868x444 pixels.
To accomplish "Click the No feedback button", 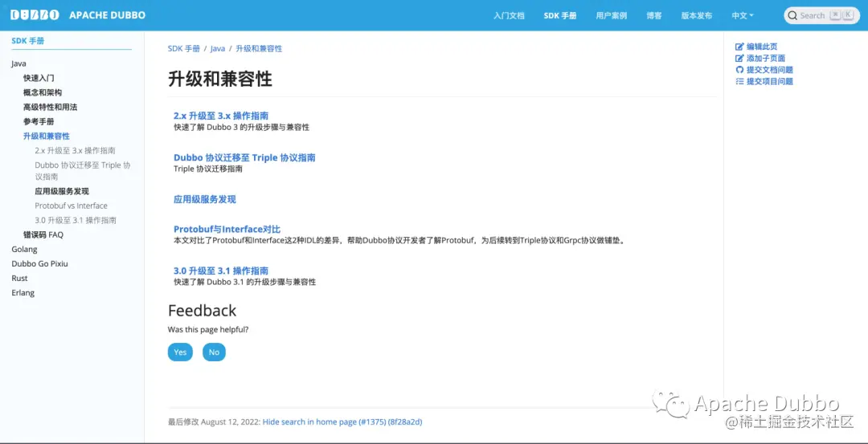I will pyautogui.click(x=215, y=352).
